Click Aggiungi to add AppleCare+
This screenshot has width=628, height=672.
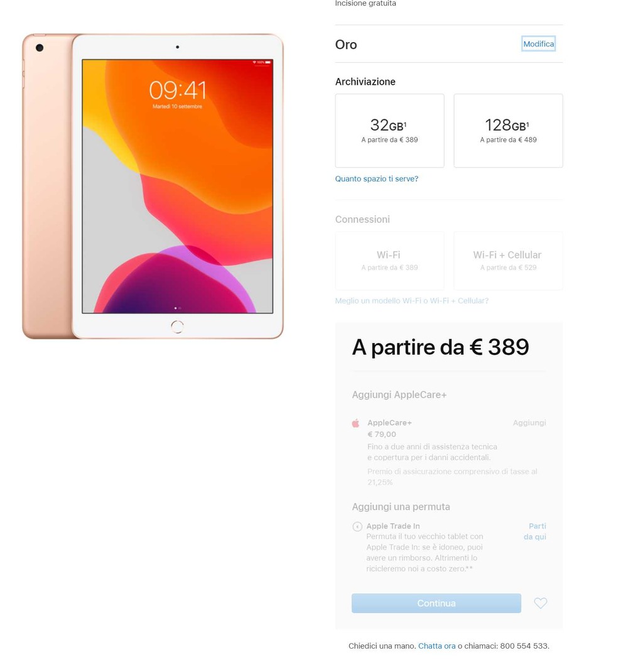[529, 423]
